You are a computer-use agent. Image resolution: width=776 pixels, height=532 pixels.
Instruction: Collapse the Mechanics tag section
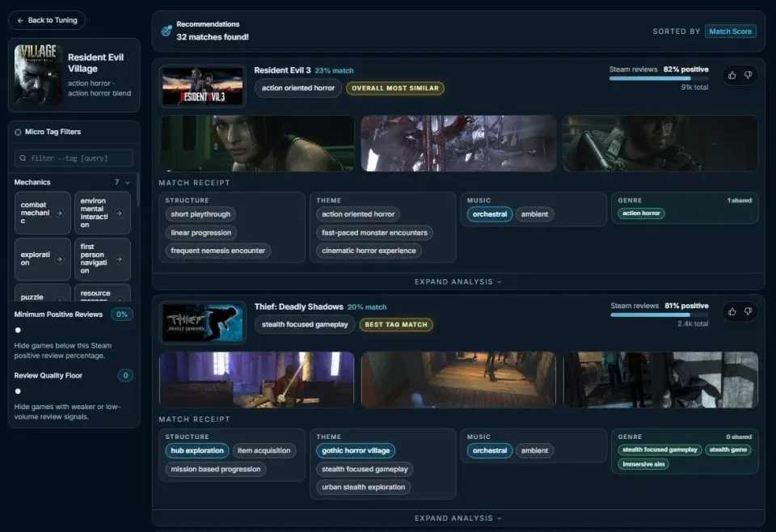[128, 183]
